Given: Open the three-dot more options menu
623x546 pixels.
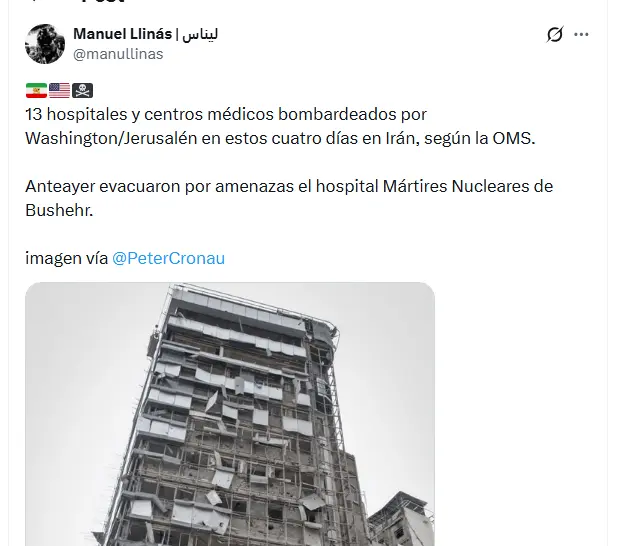Looking at the screenshot, I should tap(581, 35).
